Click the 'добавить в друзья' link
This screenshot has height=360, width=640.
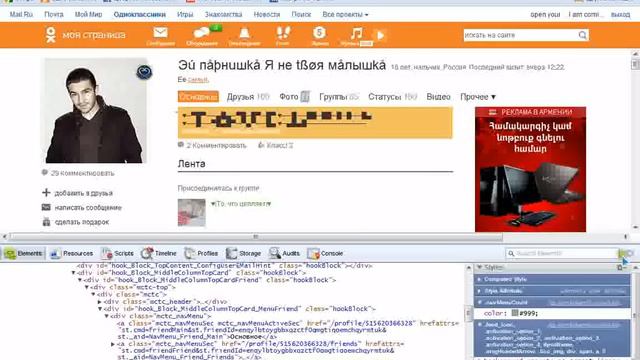(84, 193)
